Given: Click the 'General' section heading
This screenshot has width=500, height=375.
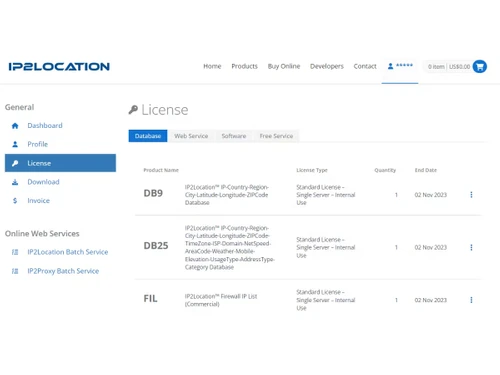Looking at the screenshot, I should [19, 107].
